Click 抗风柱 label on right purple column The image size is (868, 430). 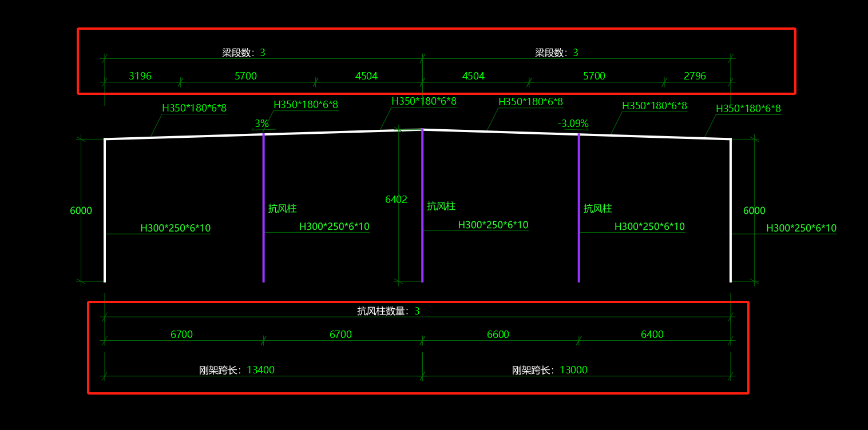tap(598, 208)
